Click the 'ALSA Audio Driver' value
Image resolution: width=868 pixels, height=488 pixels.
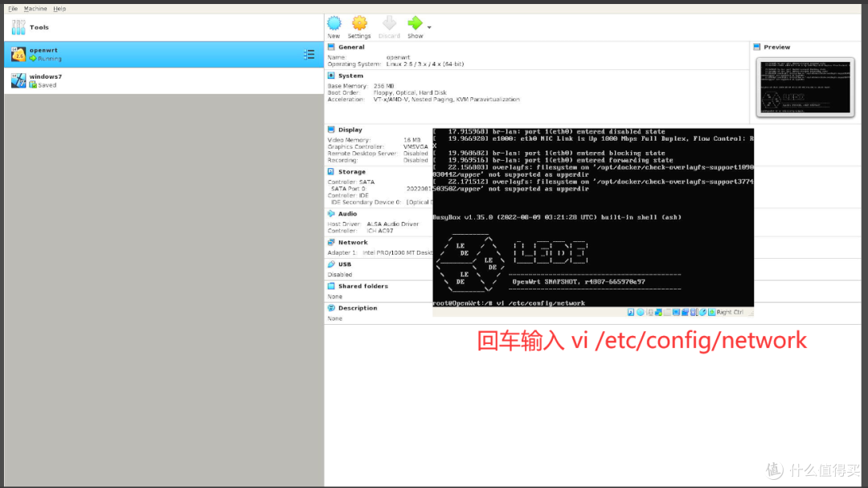(392, 224)
